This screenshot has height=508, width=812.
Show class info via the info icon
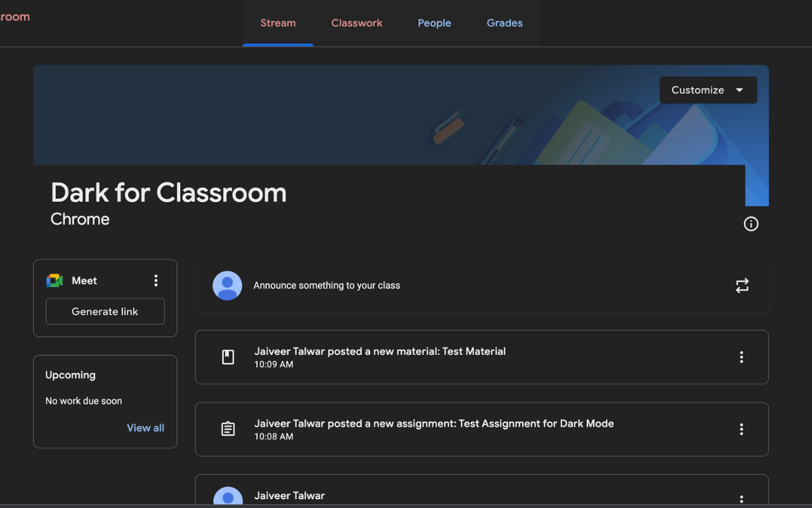click(751, 224)
